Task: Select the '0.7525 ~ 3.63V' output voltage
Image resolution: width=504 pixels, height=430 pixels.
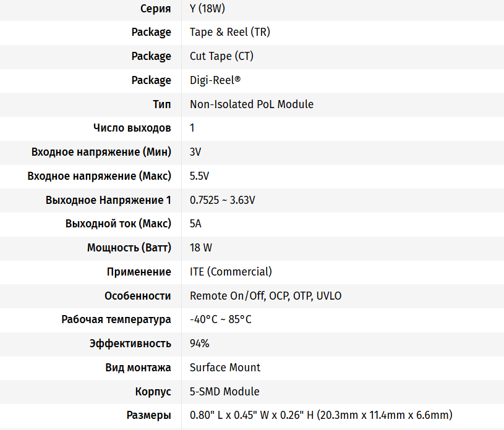Action: pyautogui.click(x=223, y=200)
